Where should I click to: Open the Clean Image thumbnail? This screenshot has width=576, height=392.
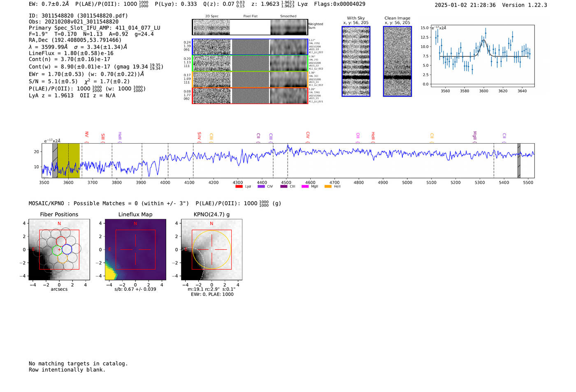[397, 61]
